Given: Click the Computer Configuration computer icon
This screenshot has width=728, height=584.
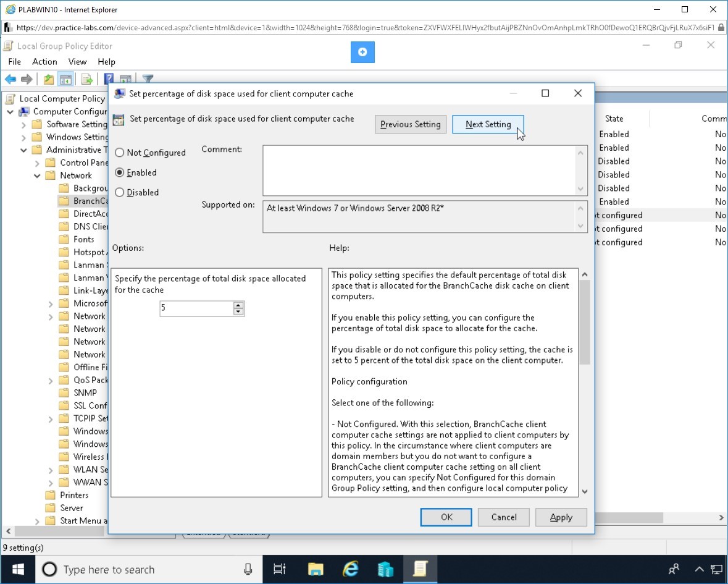Looking at the screenshot, I should (24, 111).
